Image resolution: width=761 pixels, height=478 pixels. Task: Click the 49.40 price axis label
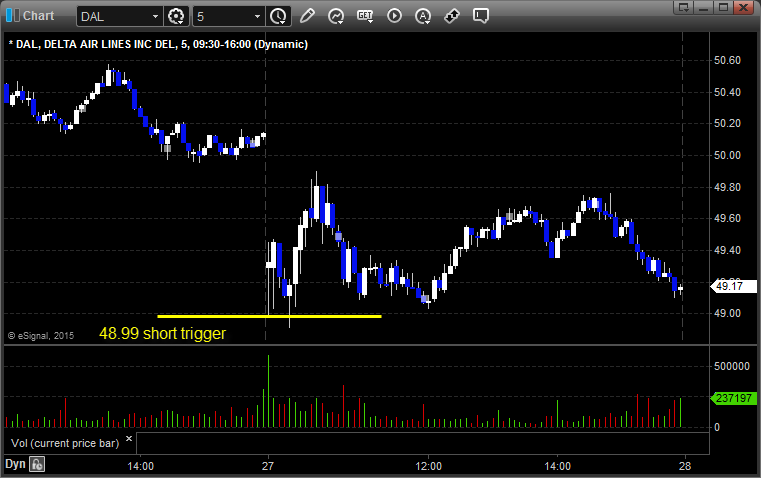[727, 250]
